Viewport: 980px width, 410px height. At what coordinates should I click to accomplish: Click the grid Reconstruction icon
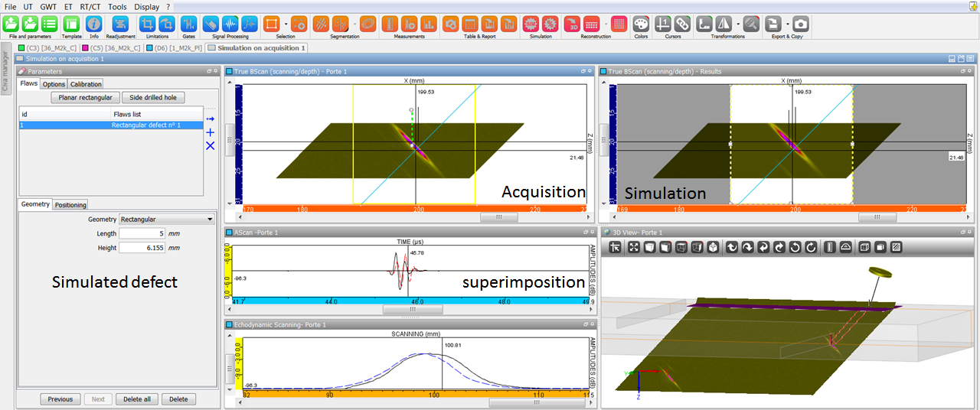coord(619,24)
